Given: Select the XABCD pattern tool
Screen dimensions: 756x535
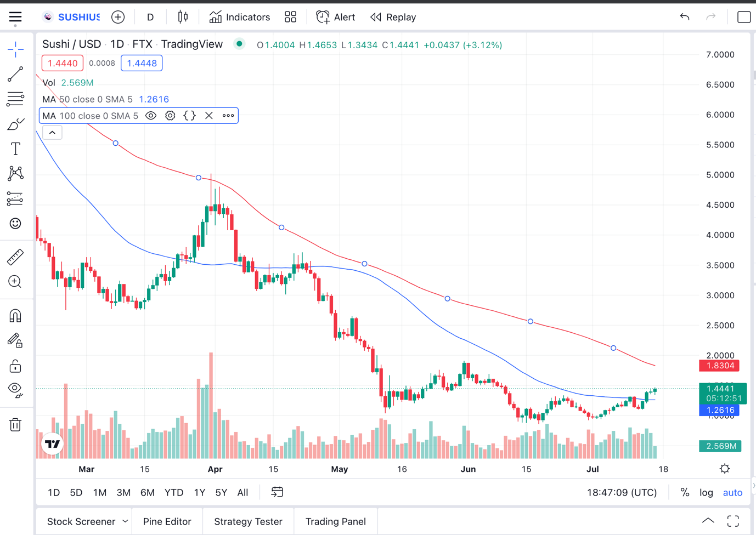Looking at the screenshot, I should click(x=15, y=174).
